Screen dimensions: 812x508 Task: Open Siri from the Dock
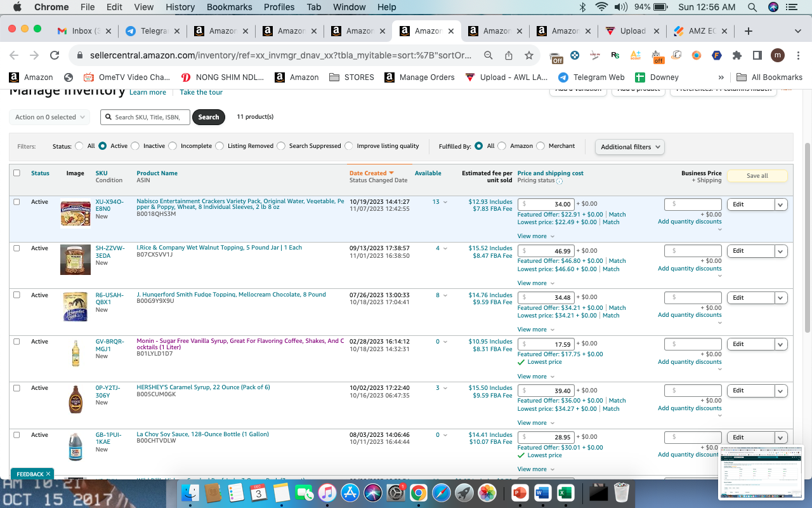373,492
